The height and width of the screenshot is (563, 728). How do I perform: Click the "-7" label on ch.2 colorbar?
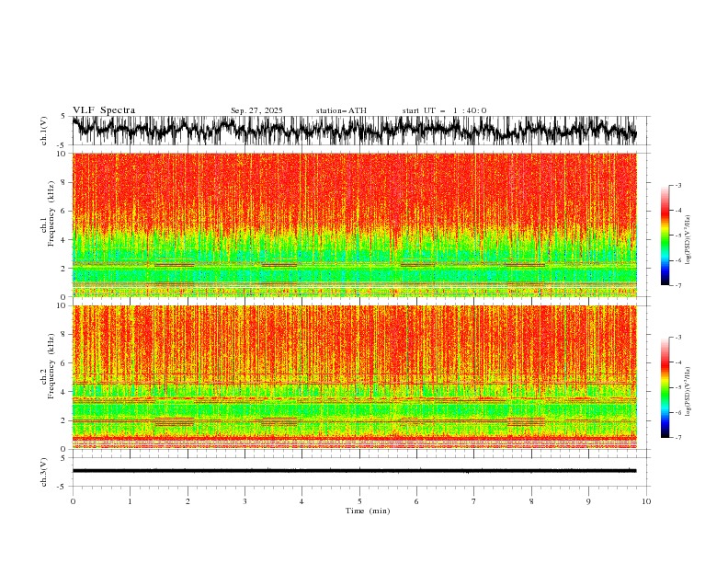[x=677, y=437]
